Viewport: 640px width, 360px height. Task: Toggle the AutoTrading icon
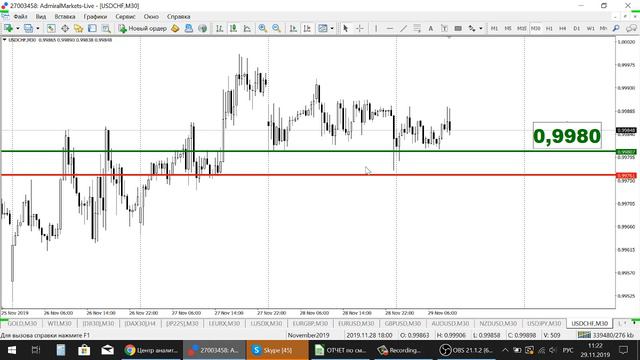pos(189,28)
